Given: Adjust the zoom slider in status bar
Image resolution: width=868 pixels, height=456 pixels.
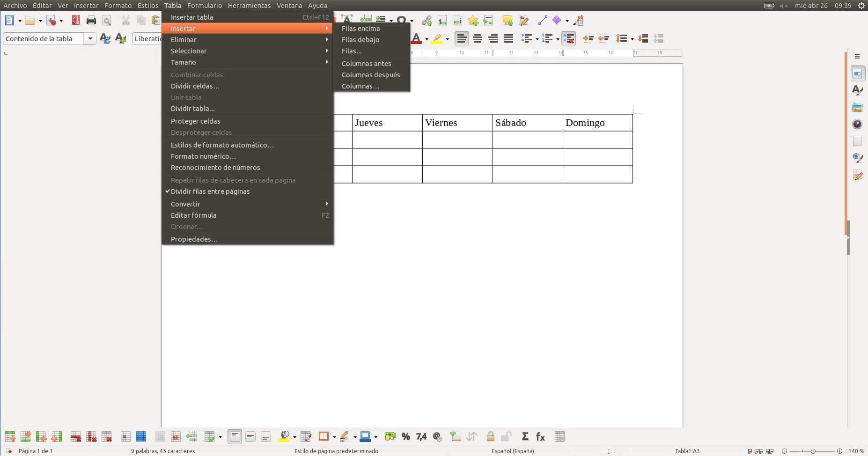Looking at the screenshot, I should tap(813, 451).
